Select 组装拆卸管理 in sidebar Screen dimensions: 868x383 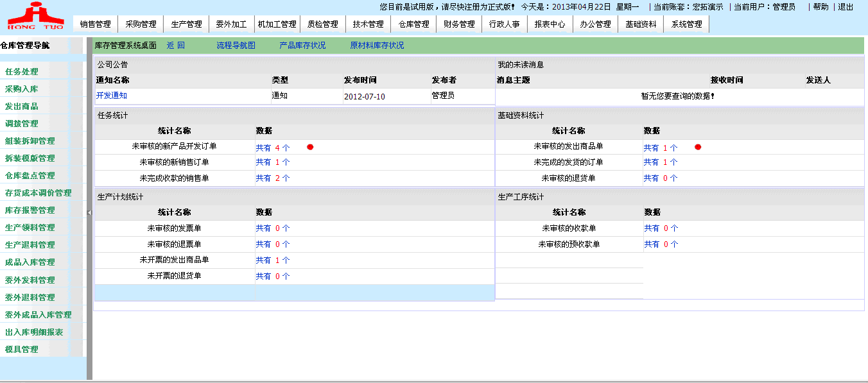pyautogui.click(x=30, y=140)
